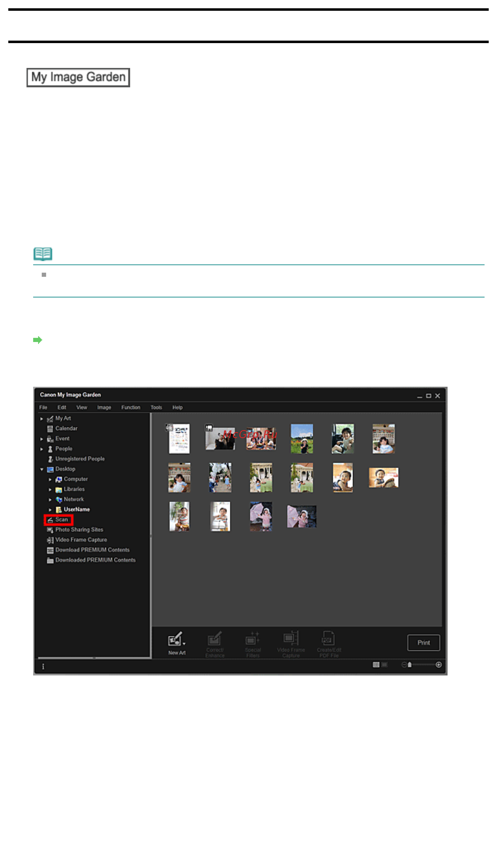Select the flower field photo thumbnail
Viewport: 497px width, 868px height.
coord(302,439)
